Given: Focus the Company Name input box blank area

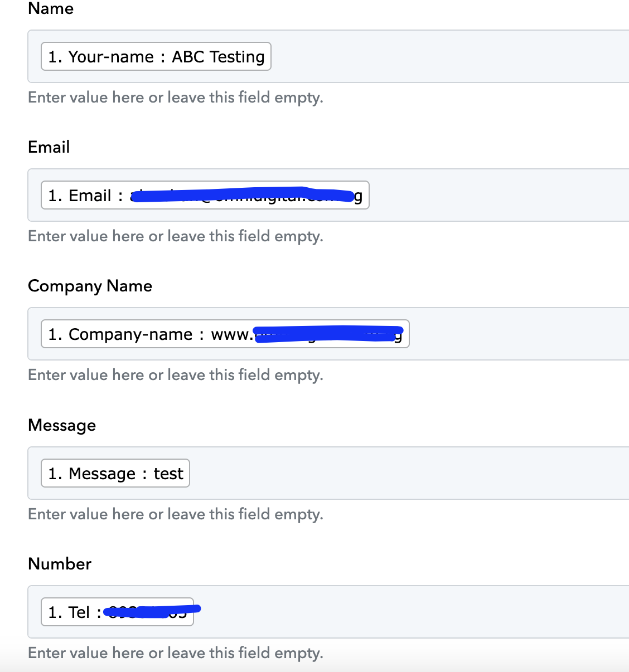Looking at the screenshot, I should 519,334.
